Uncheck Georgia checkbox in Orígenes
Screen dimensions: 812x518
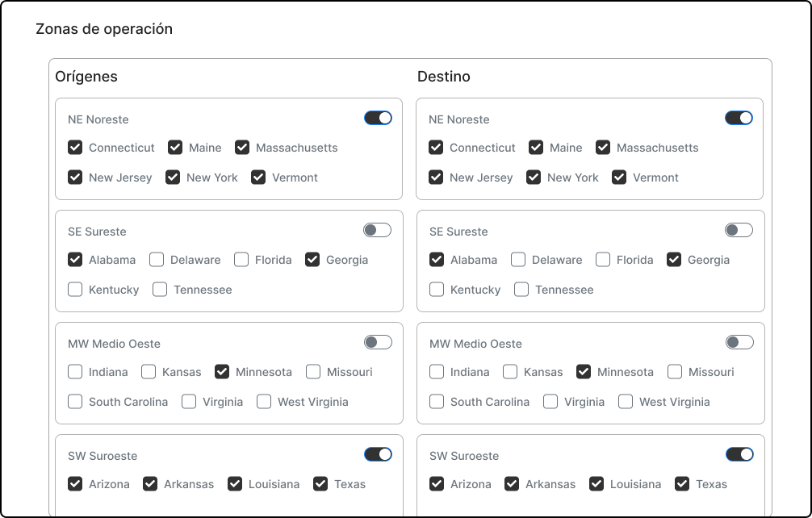tap(312, 260)
